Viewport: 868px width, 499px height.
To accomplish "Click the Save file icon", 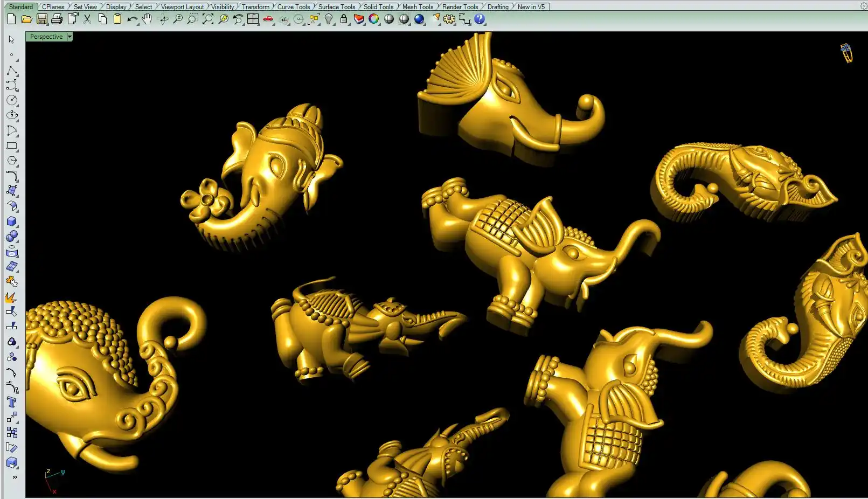I will [42, 19].
